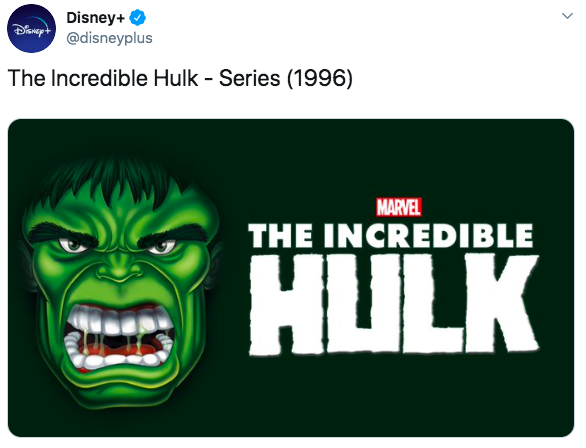Click the letter K in HULK

[x=502, y=303]
